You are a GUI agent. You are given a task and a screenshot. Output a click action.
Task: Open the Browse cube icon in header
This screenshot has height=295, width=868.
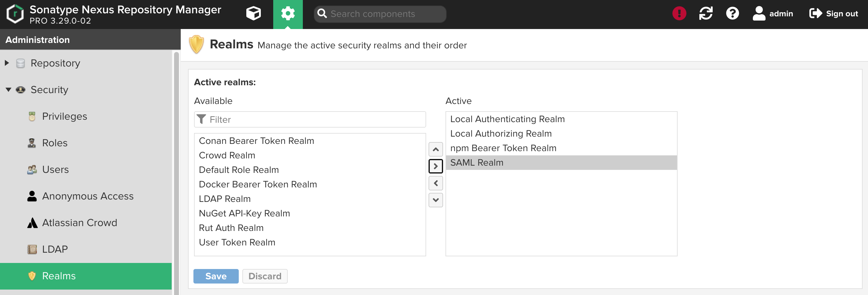(253, 14)
